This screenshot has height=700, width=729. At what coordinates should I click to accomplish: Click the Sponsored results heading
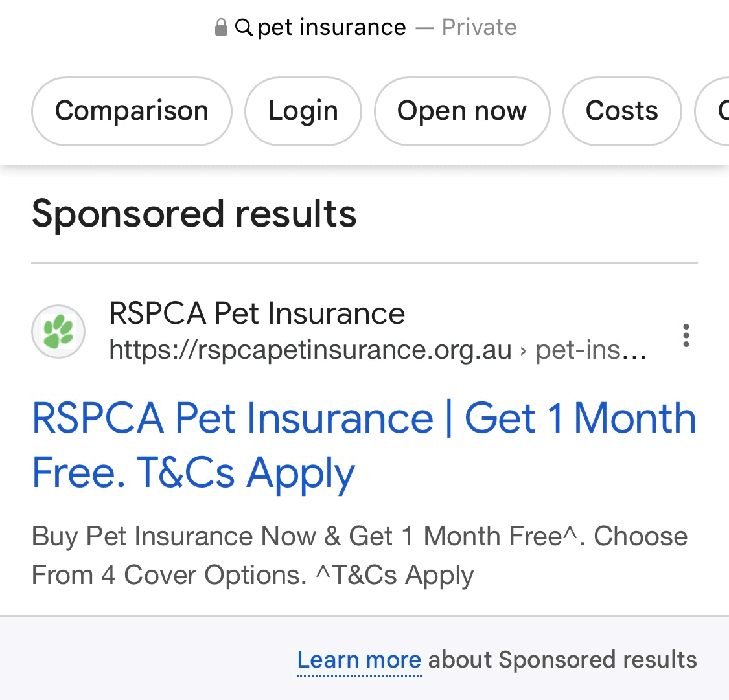click(194, 214)
